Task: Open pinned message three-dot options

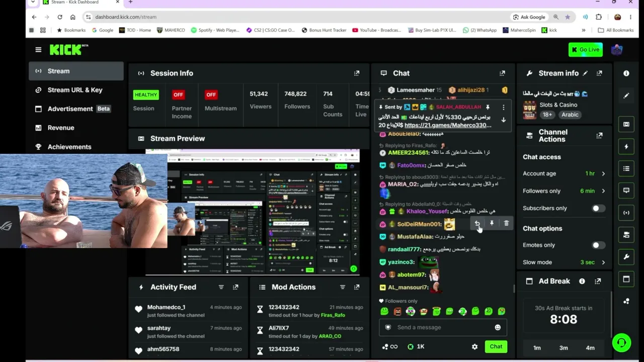Action: point(503,107)
